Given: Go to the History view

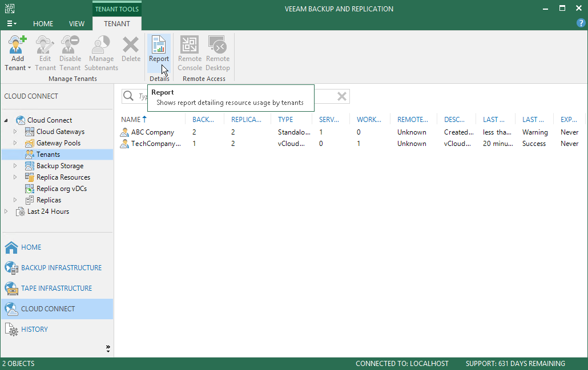Looking at the screenshot, I should pos(58,330).
